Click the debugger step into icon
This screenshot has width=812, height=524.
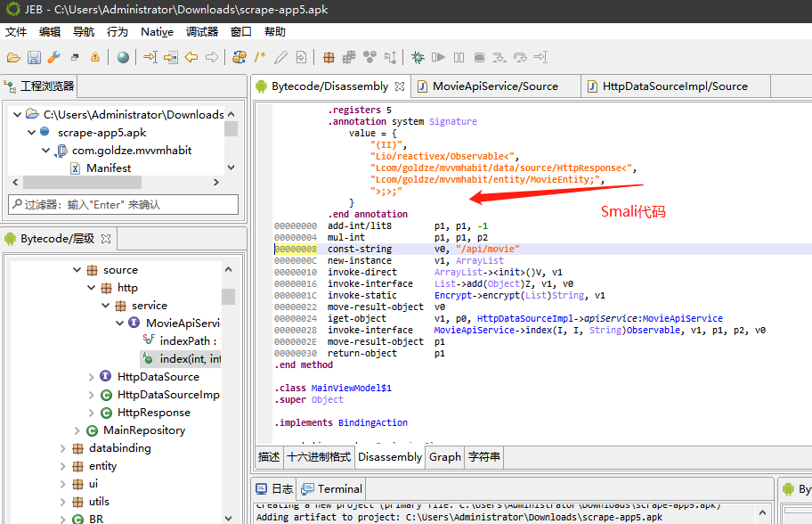click(x=499, y=57)
